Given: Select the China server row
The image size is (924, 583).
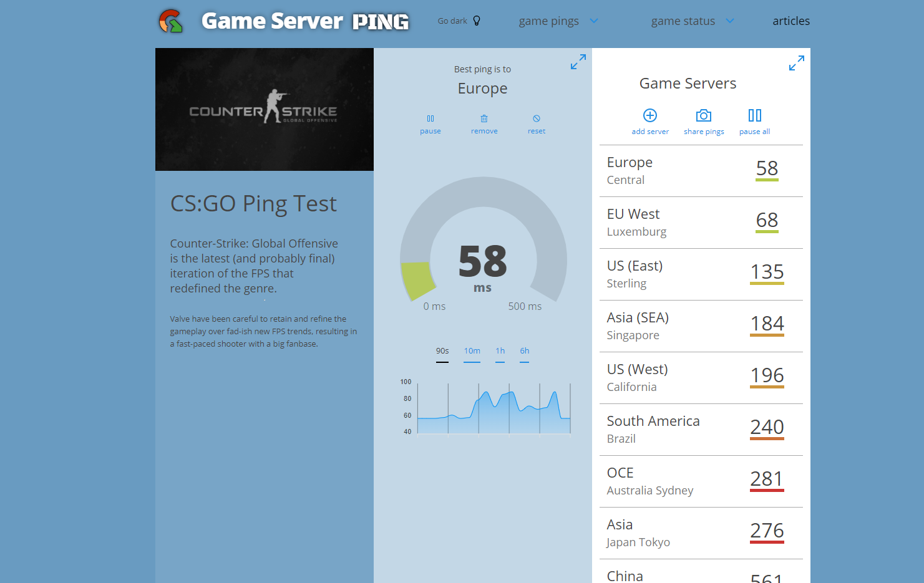Looking at the screenshot, I should (701, 572).
